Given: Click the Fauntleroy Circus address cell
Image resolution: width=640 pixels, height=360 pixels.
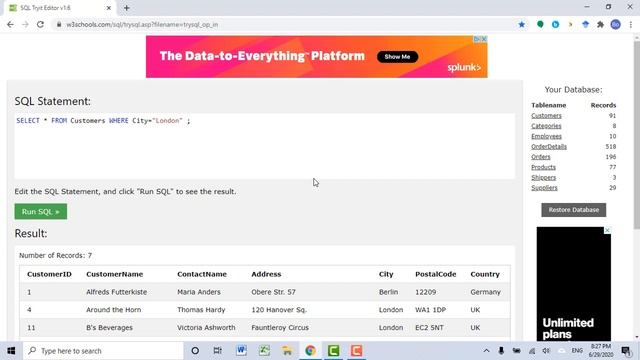Looking at the screenshot, I should pyautogui.click(x=280, y=328).
